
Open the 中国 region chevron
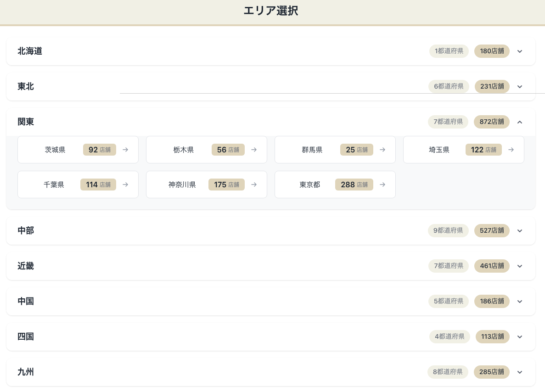520,302
